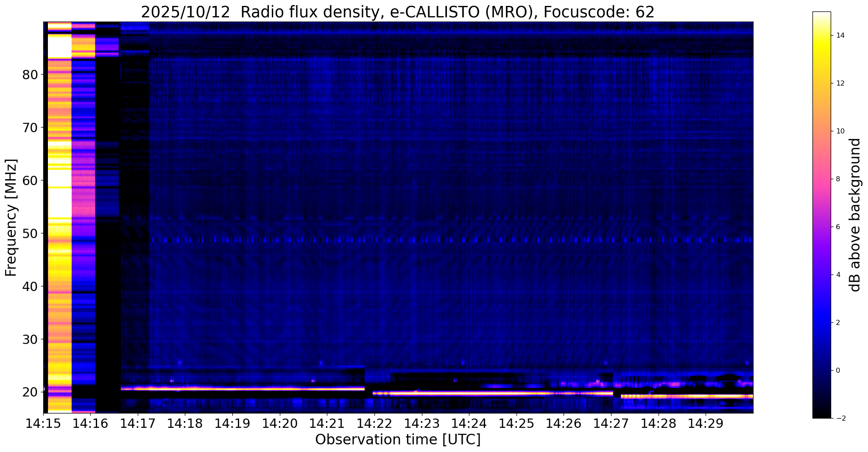Click the dotted 49 MHz interference line
The image size is (868, 452).
tap(451, 240)
